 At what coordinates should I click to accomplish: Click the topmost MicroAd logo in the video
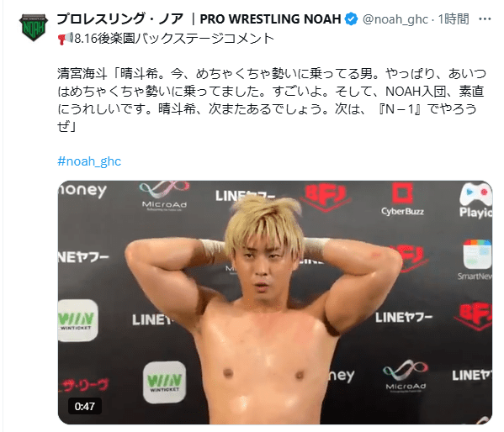164,196
